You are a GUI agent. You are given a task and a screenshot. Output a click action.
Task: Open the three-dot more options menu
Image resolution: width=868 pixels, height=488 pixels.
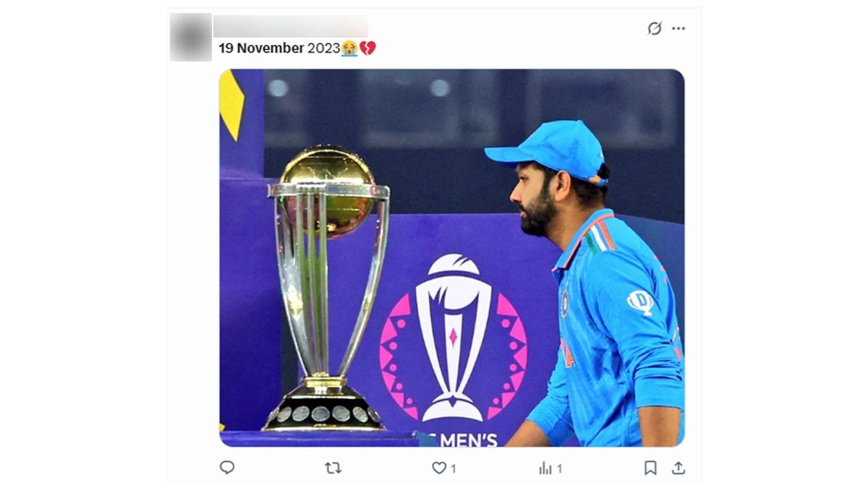[678, 28]
